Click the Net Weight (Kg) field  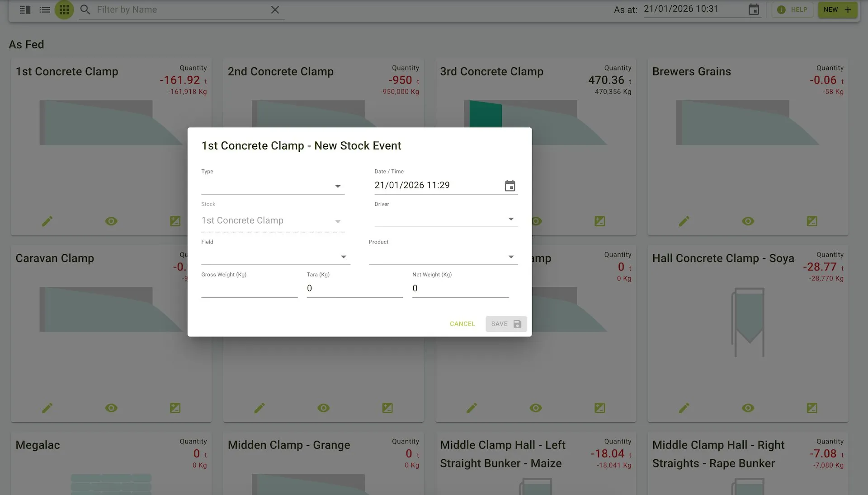pyautogui.click(x=460, y=288)
